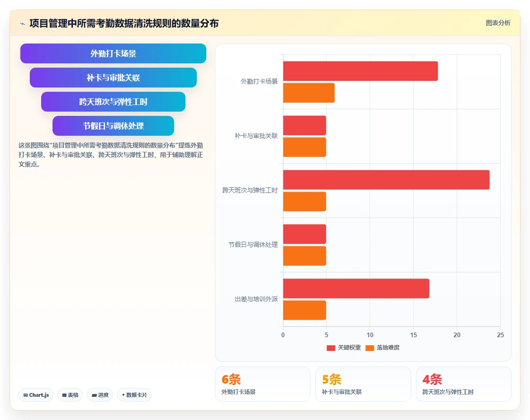530x420 pixels.
Task: Click the chart title heading text
Action: coord(124,23)
